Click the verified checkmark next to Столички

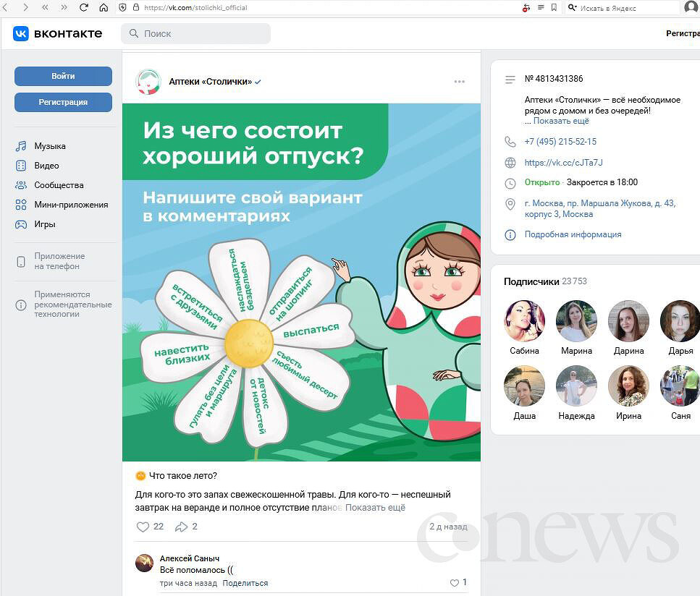coord(258,82)
